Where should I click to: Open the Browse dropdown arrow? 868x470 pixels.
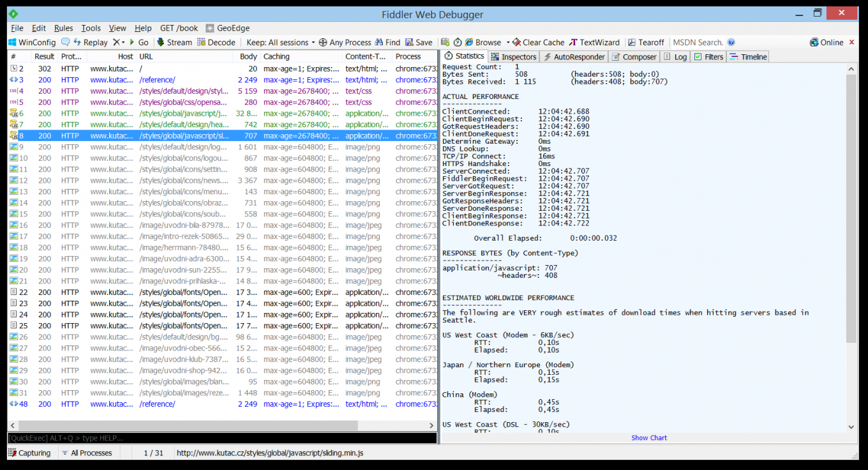tap(508, 43)
